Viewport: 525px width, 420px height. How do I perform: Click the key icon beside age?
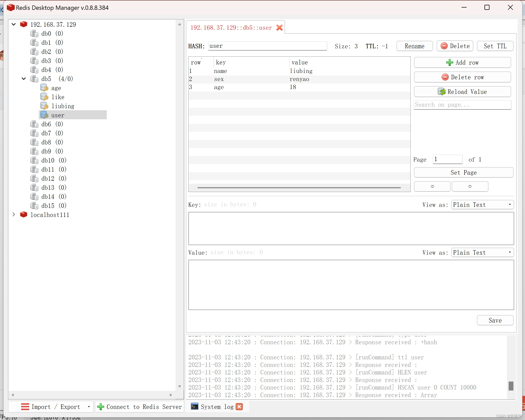pyautogui.click(x=44, y=88)
